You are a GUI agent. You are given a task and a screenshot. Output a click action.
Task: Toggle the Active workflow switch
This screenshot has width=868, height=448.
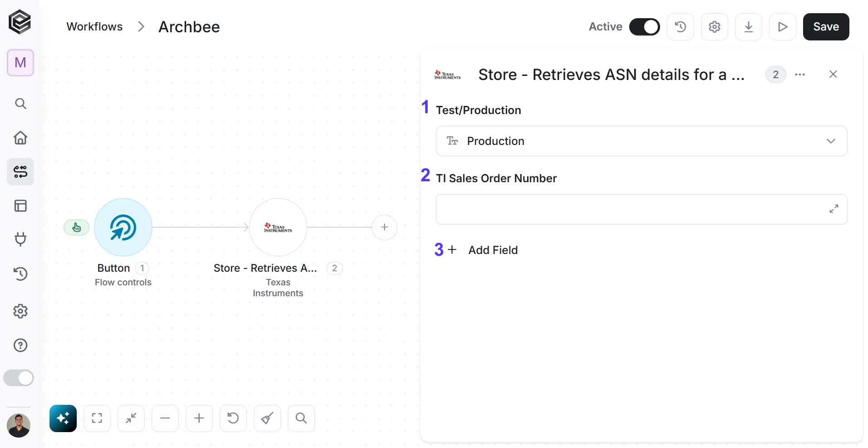[x=644, y=27]
